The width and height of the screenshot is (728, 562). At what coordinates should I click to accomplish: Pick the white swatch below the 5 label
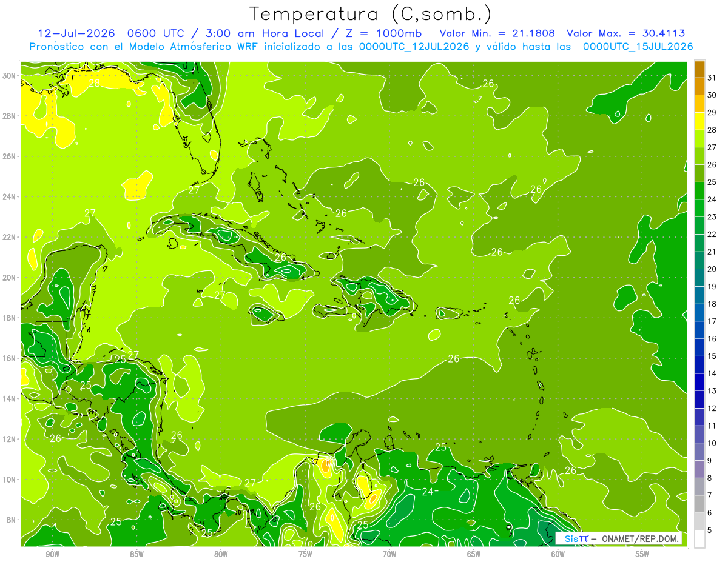point(699,539)
